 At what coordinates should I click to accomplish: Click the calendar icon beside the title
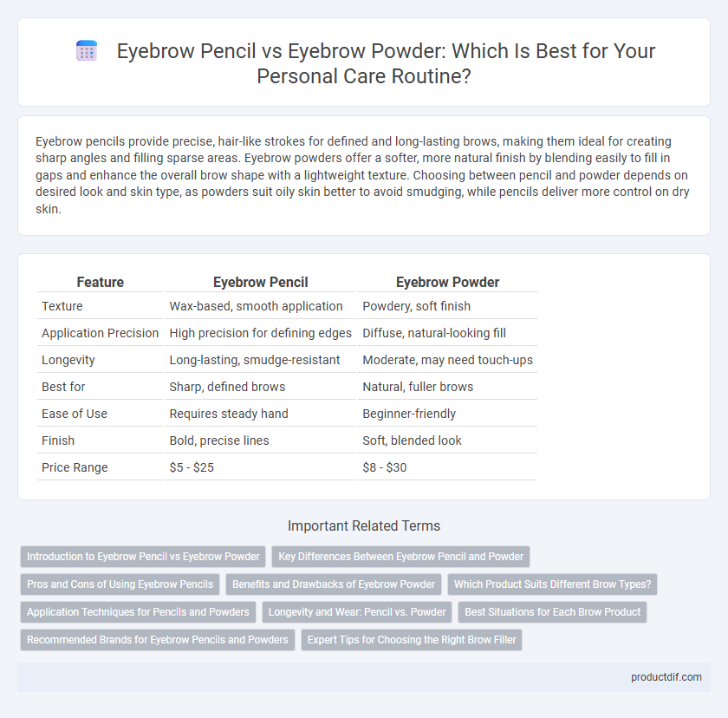[x=87, y=50]
